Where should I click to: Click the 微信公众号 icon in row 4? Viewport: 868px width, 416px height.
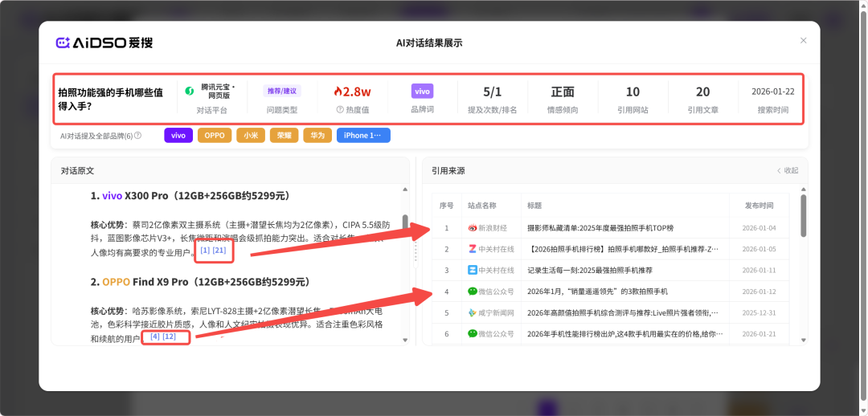click(x=472, y=291)
